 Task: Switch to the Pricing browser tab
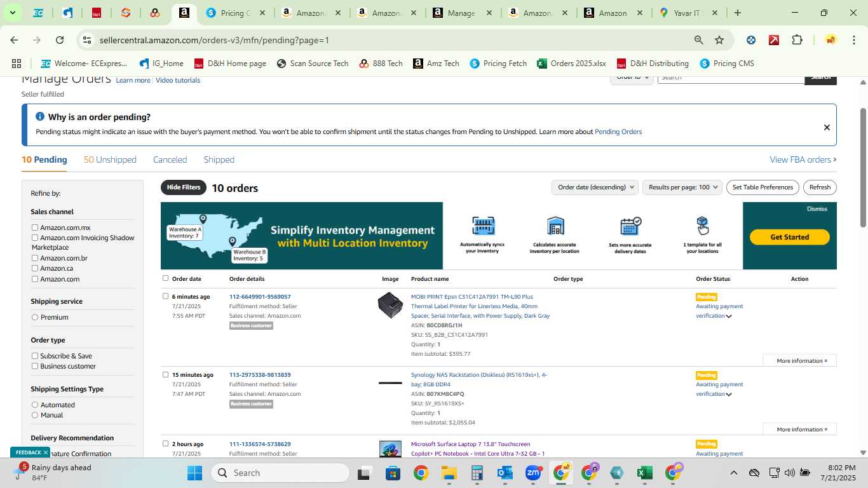(235, 13)
